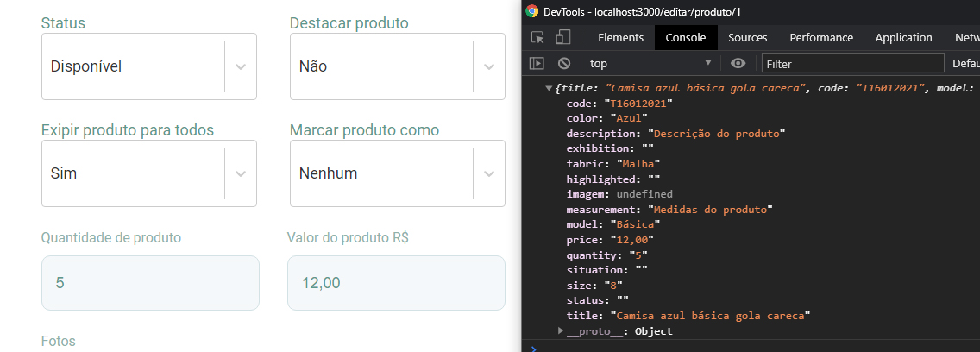This screenshot has width=980, height=352.
Task: Click the exhibition: "" property line
Action: tap(610, 148)
